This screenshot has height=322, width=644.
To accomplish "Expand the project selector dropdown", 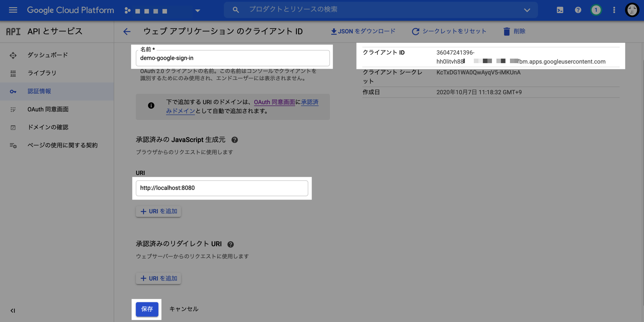I will point(197,11).
